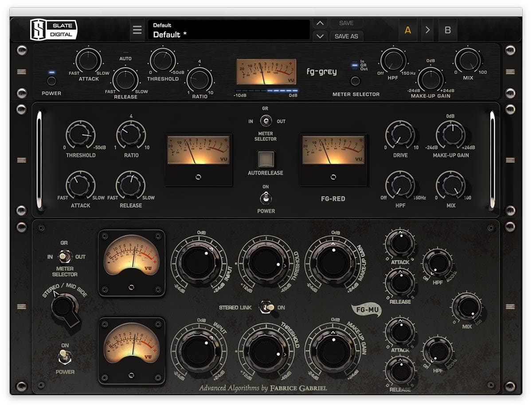Click the FG-Red Release knob
Viewport: 532px width, 407px height.
(x=131, y=186)
